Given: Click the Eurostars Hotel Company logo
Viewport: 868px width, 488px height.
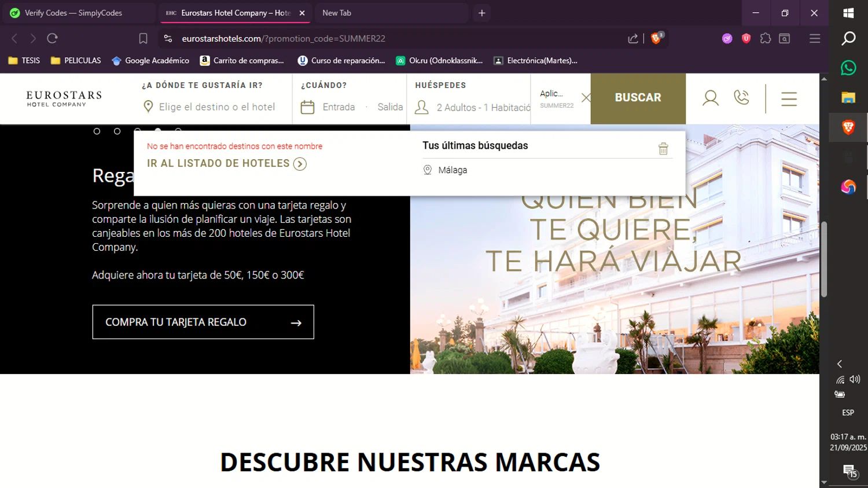Looking at the screenshot, I should pyautogui.click(x=64, y=98).
